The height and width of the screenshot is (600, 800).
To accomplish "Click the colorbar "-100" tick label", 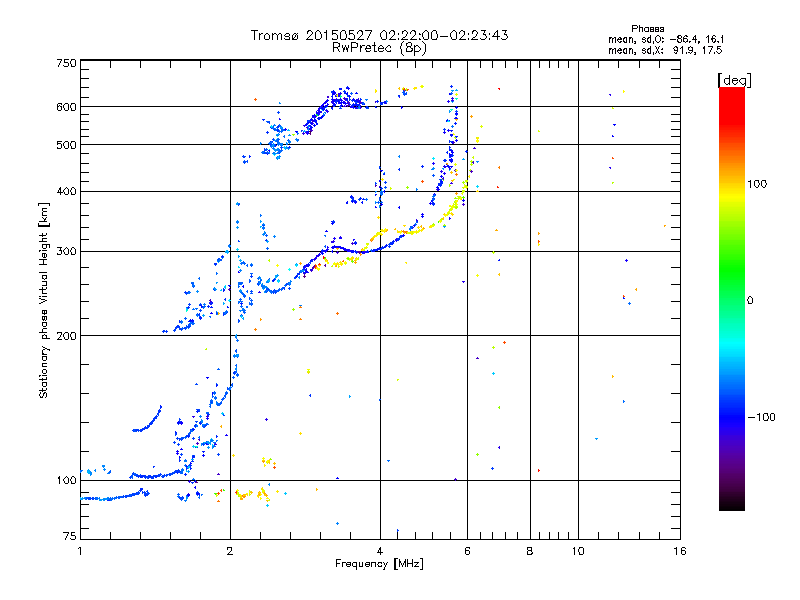I will [x=761, y=417].
